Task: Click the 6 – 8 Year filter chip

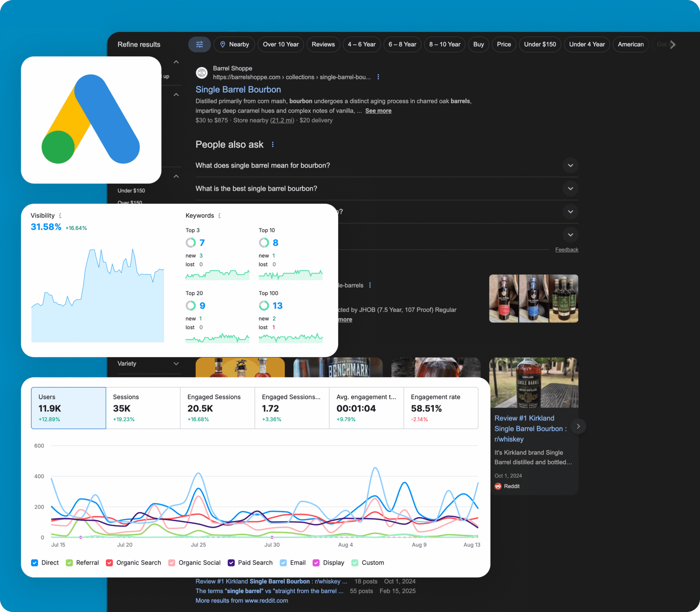Action: click(x=402, y=44)
